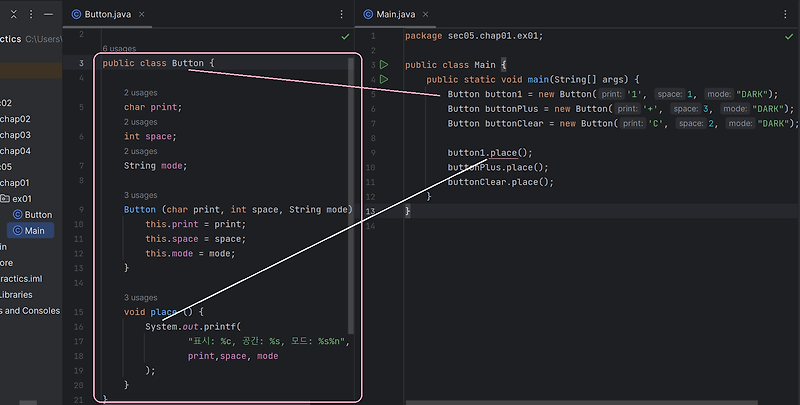This screenshot has width=800, height=405.
Task: Click 'buttonPlus.place();' in Main.java
Action: [x=498, y=167]
